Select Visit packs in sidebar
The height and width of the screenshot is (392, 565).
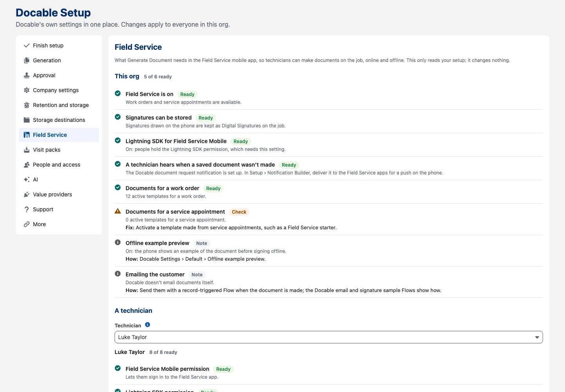[59, 150]
